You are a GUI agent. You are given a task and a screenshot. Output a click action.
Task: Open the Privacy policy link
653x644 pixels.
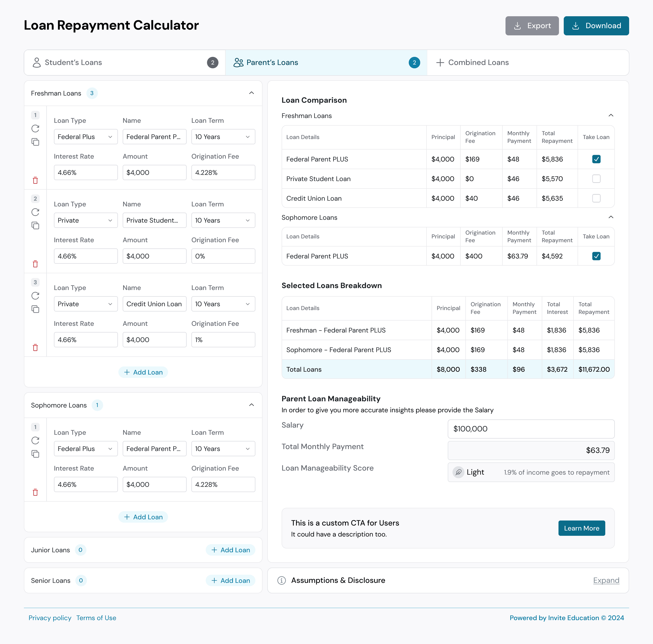click(x=50, y=618)
